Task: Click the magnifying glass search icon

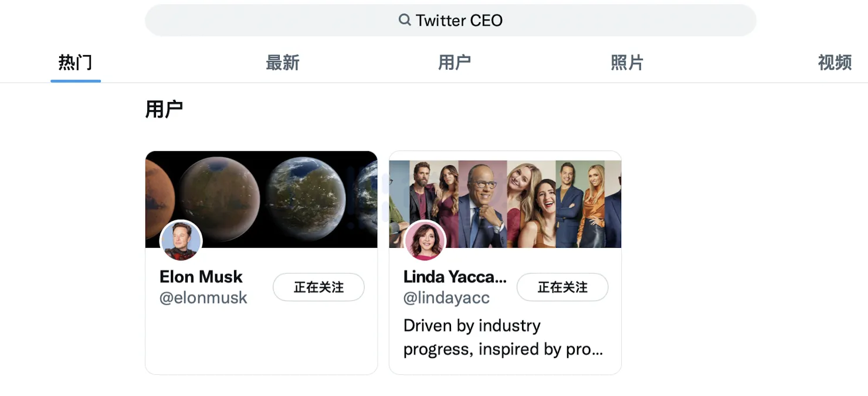Action: pos(405,20)
